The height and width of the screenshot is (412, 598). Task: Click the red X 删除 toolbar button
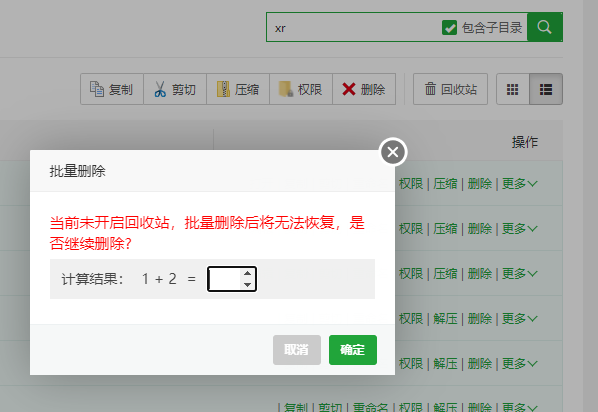pyautogui.click(x=364, y=89)
